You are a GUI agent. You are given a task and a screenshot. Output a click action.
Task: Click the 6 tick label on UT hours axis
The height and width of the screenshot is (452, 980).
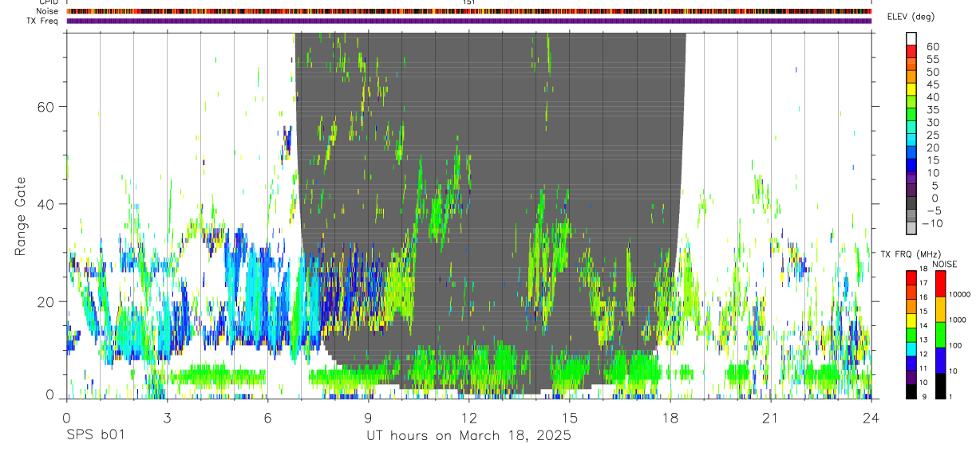(x=267, y=417)
